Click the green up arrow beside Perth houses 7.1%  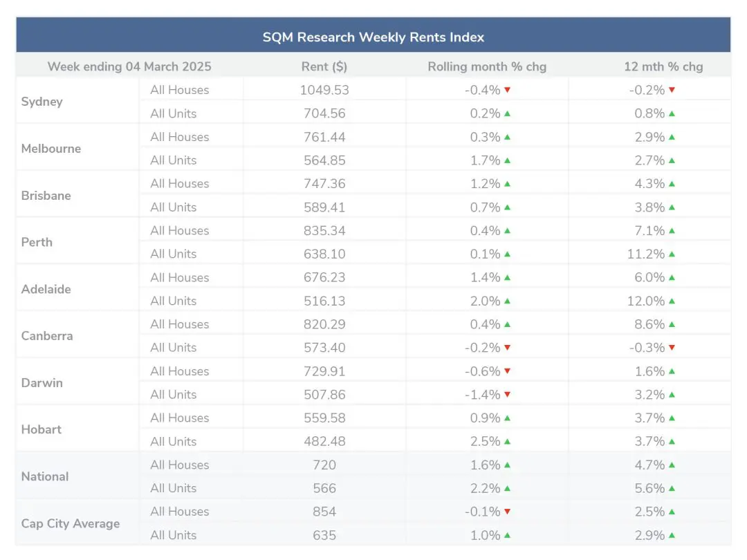pos(672,230)
